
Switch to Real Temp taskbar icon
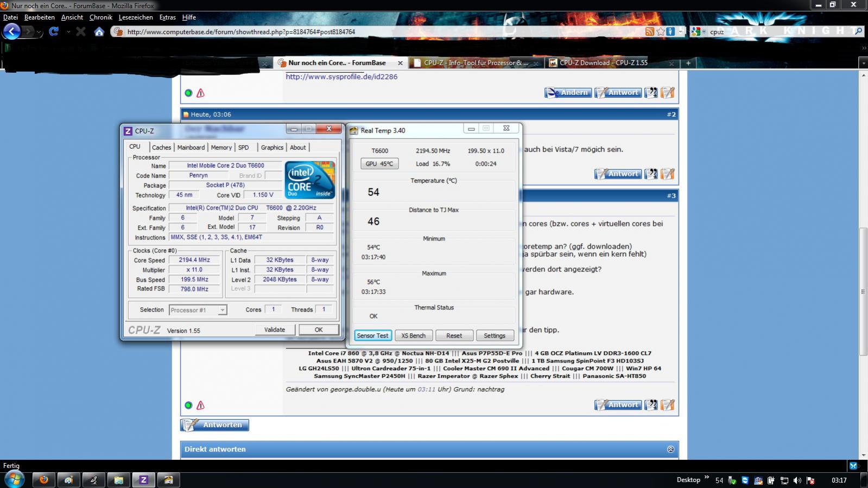(169, 480)
